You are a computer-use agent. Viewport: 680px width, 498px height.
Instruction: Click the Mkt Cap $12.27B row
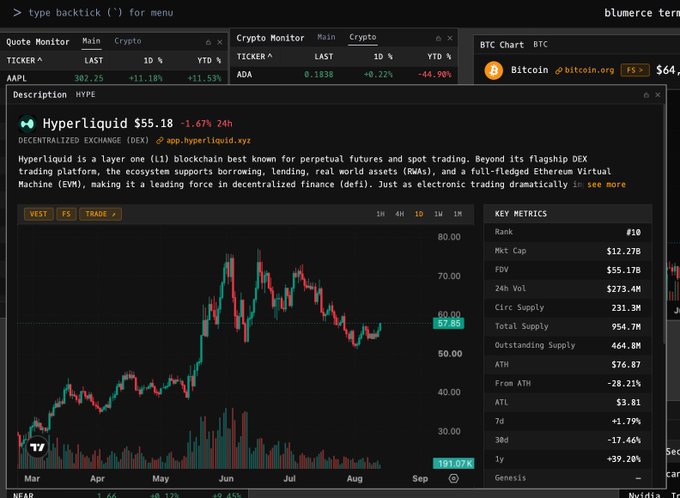tap(568, 251)
